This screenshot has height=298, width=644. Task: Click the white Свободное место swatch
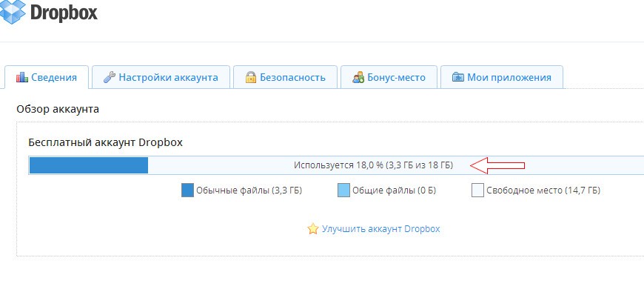[477, 191]
